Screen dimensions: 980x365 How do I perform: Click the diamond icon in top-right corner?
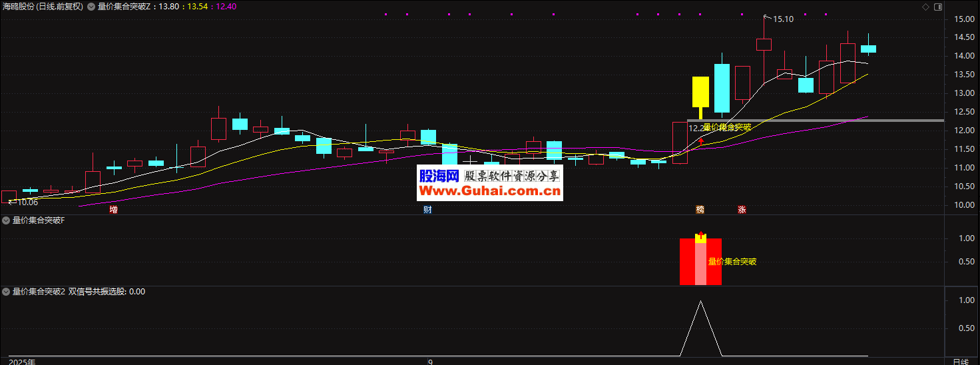(925, 7)
